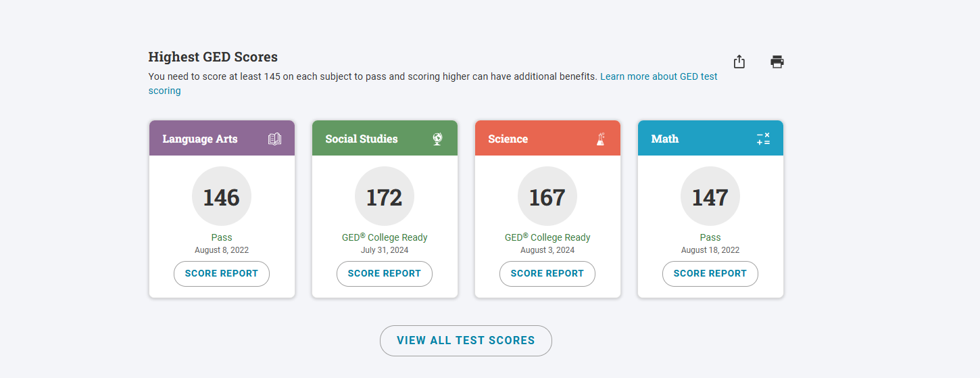
Task: Click the blue Math card header
Action: [x=689, y=139]
